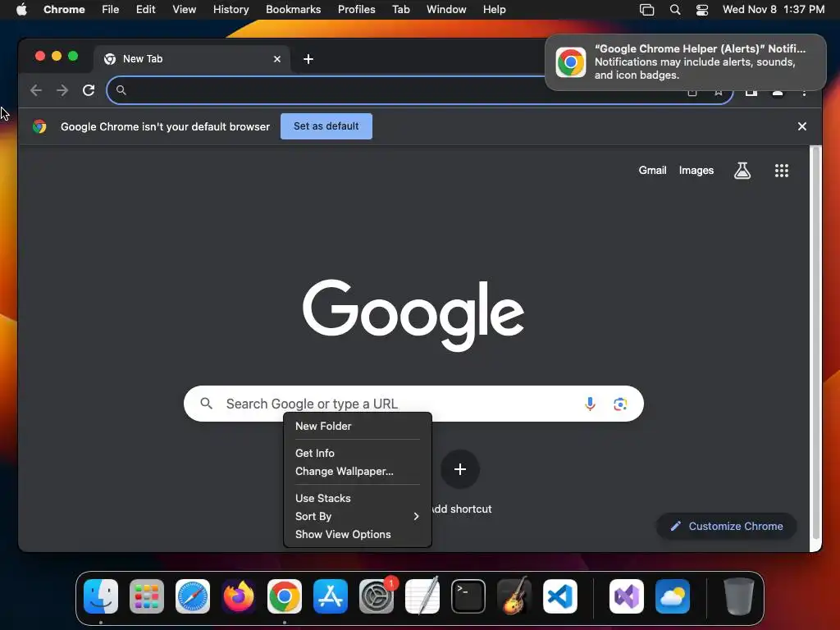
Task: Click the Chrome icon in the Dock
Action: click(285, 596)
